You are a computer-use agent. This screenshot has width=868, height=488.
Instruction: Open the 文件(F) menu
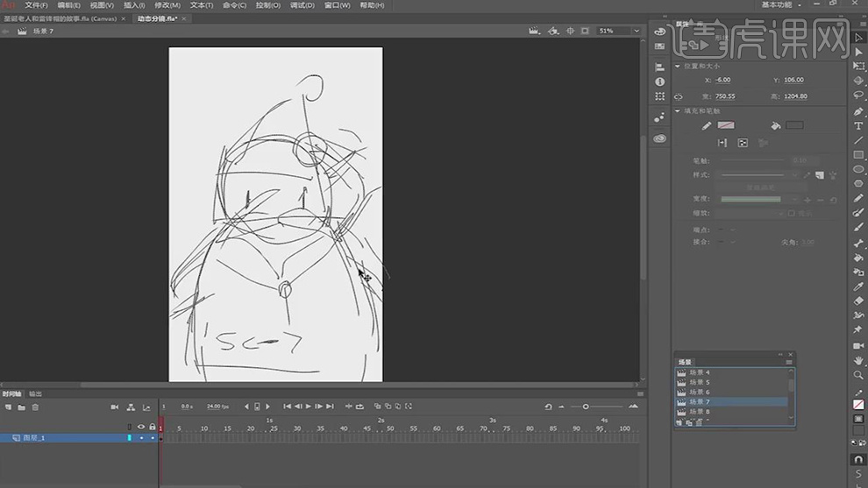pyautogui.click(x=36, y=5)
